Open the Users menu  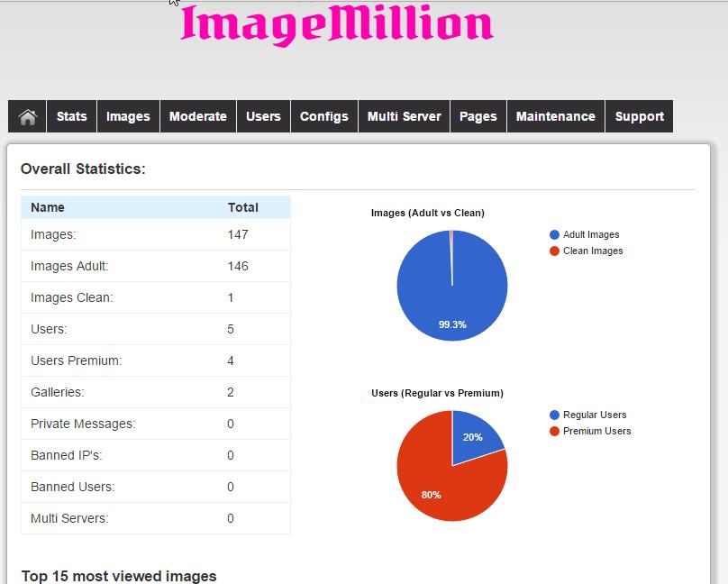tap(263, 116)
